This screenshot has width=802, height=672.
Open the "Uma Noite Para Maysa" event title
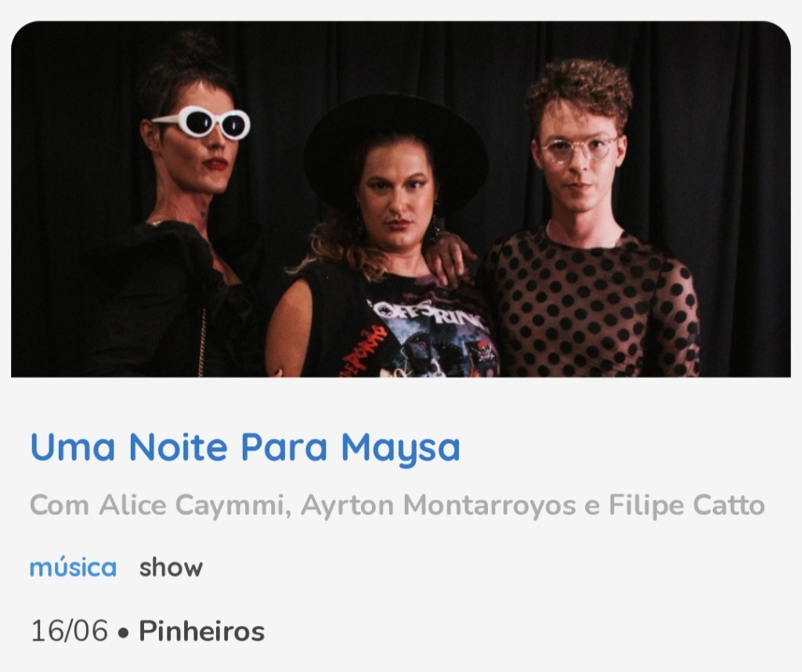pyautogui.click(x=245, y=448)
